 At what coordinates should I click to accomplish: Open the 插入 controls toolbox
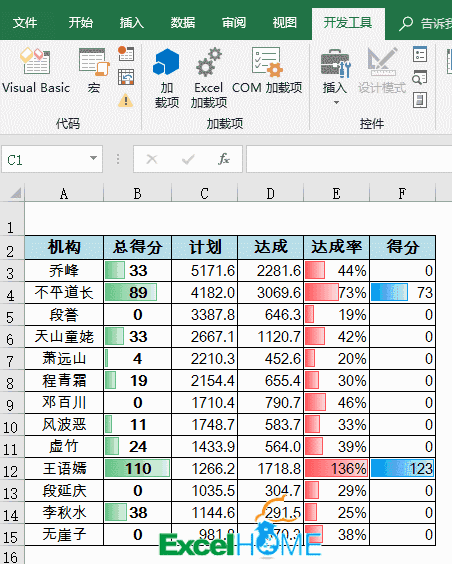[x=335, y=77]
